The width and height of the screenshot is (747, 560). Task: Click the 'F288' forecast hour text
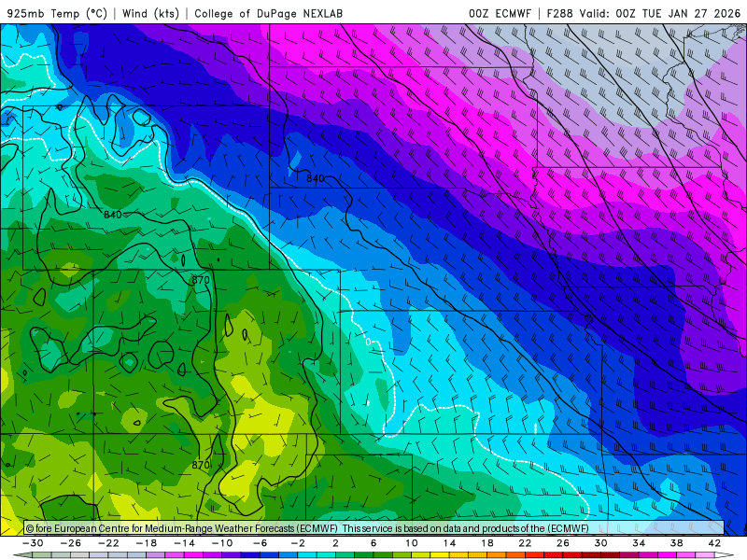[559, 13]
